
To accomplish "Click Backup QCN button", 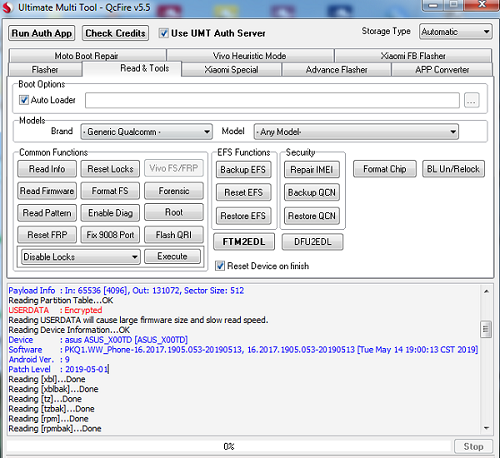I will (312, 193).
